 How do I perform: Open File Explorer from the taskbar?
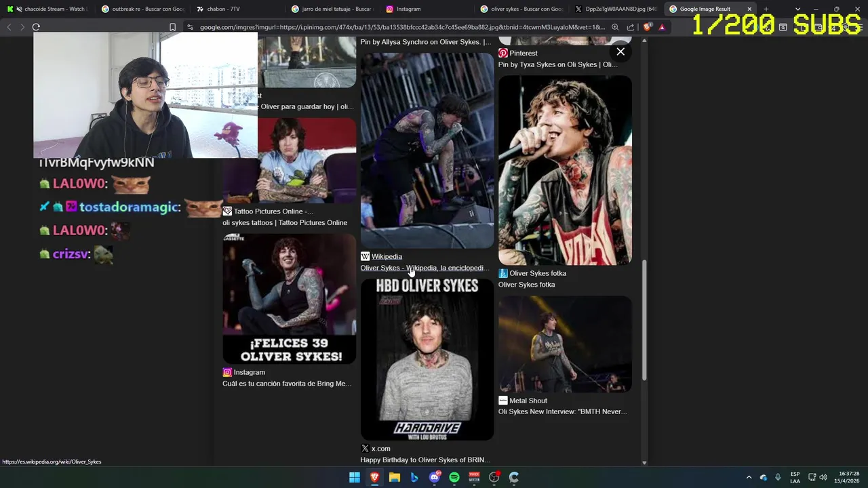point(395,477)
